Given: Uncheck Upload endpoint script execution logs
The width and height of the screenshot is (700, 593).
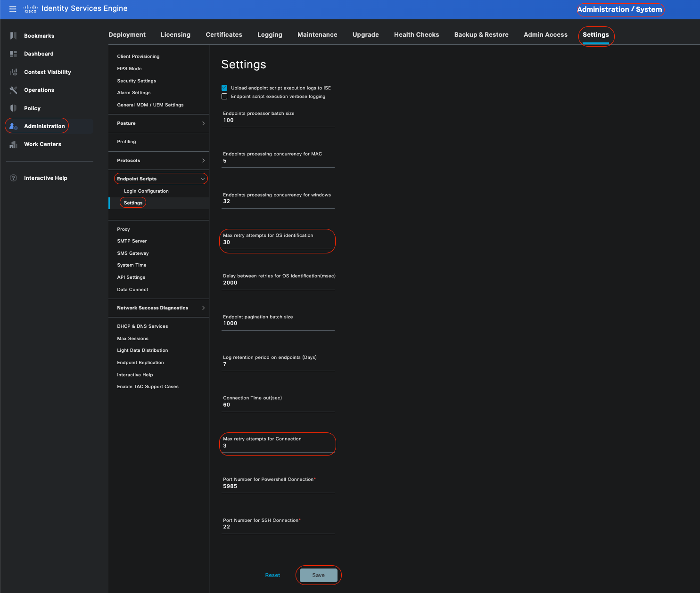Looking at the screenshot, I should (x=224, y=88).
